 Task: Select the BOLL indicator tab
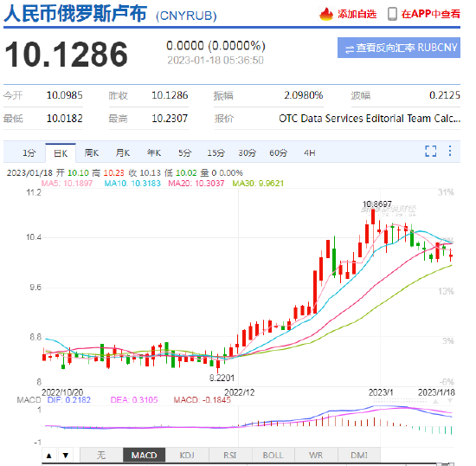[x=273, y=456]
